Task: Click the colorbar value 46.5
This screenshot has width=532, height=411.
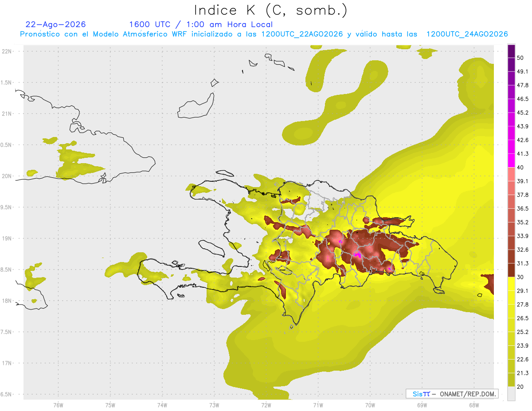Action: (523, 99)
